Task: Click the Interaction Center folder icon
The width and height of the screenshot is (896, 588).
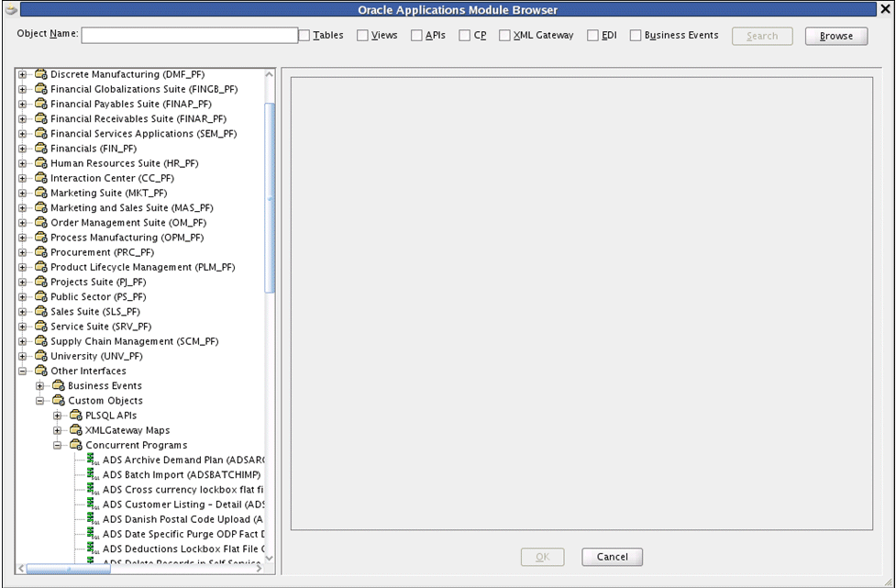Action: [x=40, y=178]
